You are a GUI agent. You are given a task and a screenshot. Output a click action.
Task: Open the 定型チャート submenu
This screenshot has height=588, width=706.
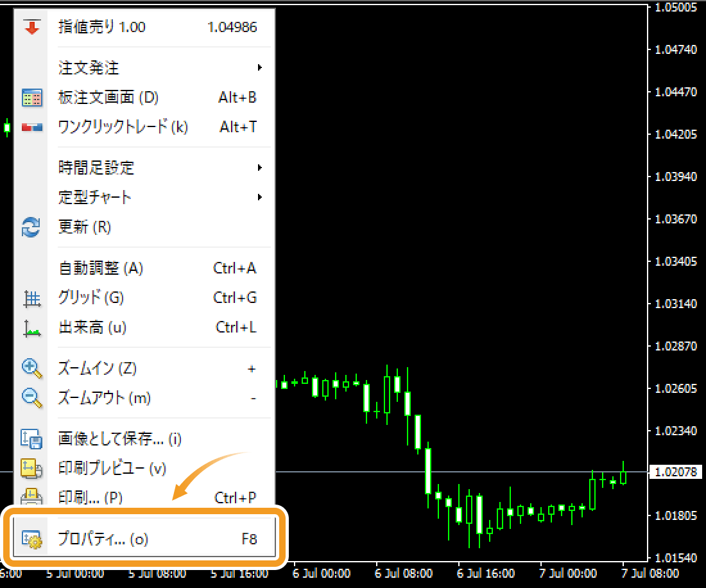pos(144,198)
